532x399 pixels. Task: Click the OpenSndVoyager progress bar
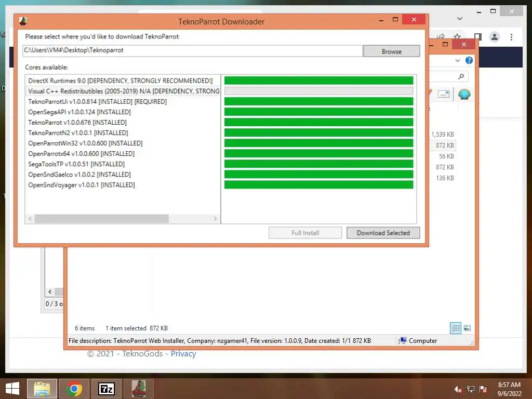318,184
